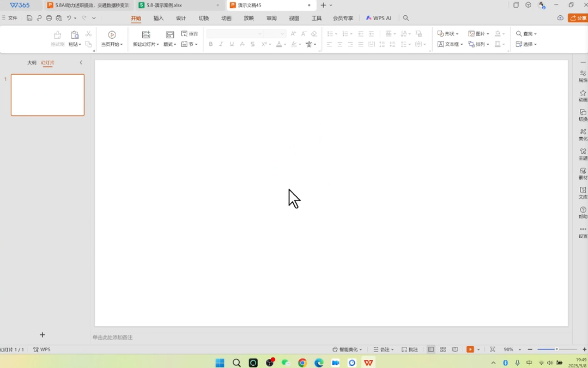Click the orange slideshow play button in status bar
The image size is (588, 368).
coord(470,349)
